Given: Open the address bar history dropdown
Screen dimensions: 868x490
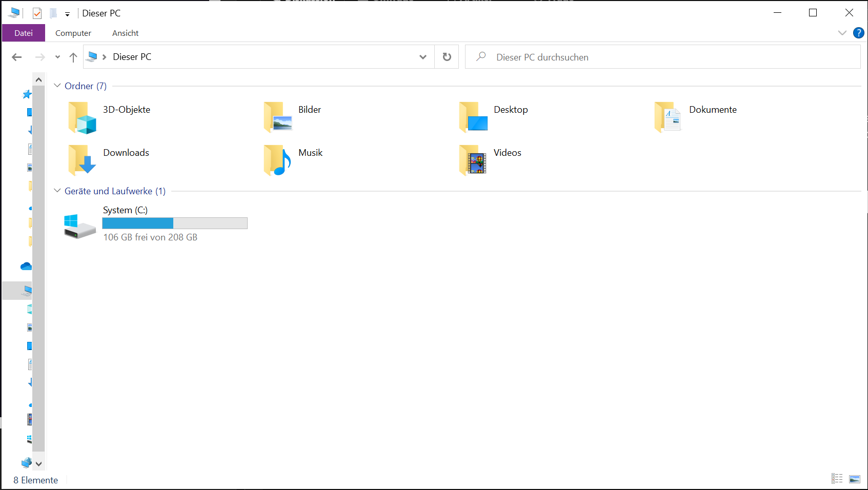Looking at the screenshot, I should pyautogui.click(x=423, y=57).
